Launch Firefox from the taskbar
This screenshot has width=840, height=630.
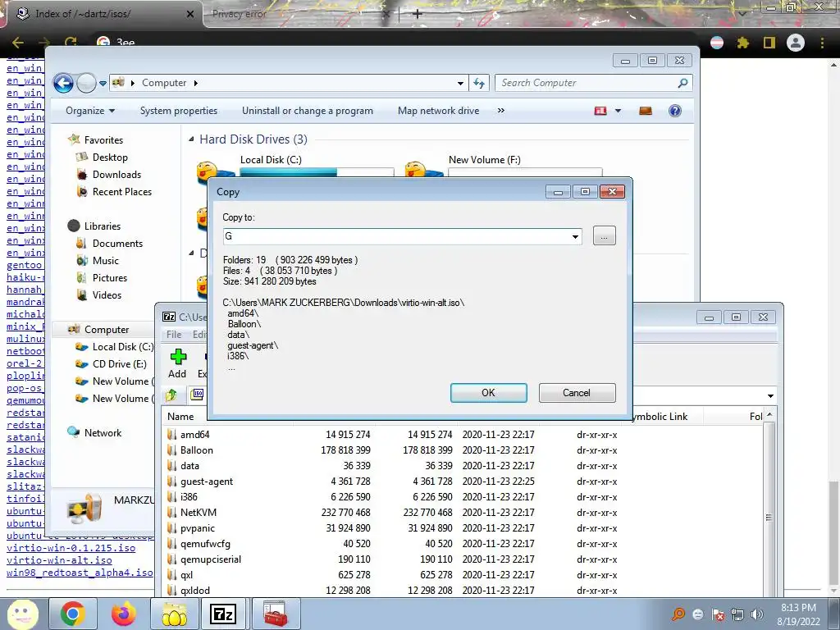point(123,614)
